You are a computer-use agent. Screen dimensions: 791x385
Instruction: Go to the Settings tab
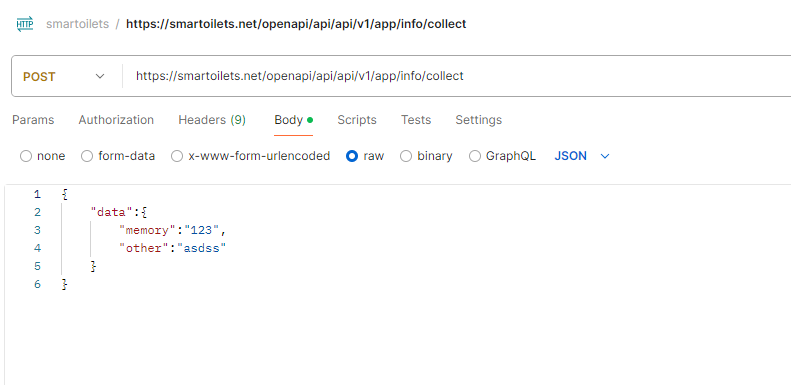pyautogui.click(x=478, y=120)
